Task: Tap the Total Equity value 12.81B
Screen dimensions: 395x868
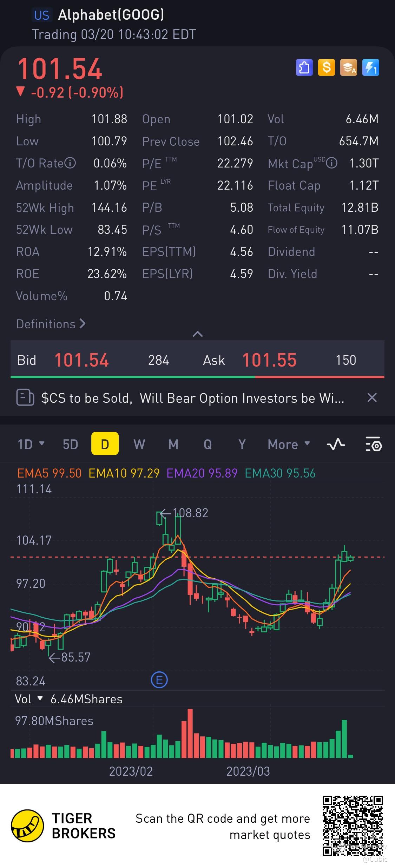Action: (x=360, y=208)
